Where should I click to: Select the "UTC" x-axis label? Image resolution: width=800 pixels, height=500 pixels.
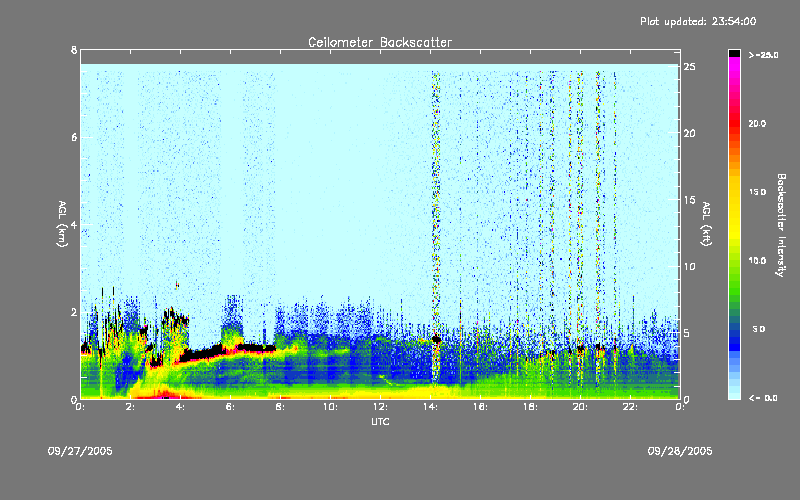(x=380, y=421)
